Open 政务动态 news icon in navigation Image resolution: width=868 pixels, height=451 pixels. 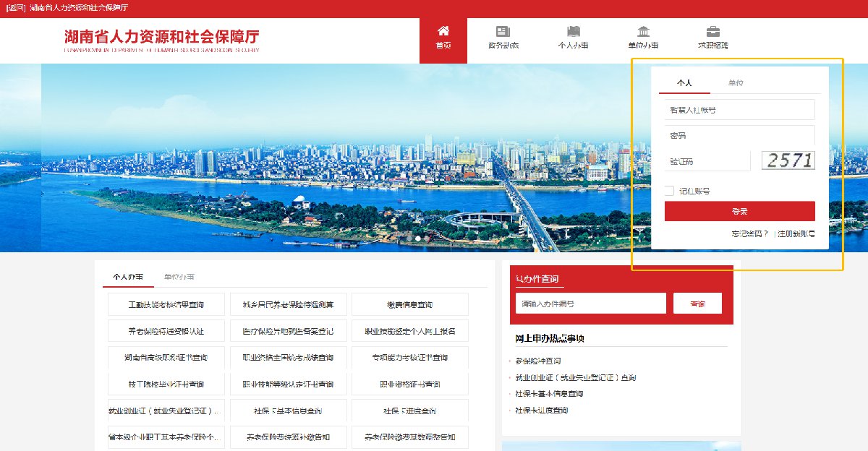pos(503,31)
